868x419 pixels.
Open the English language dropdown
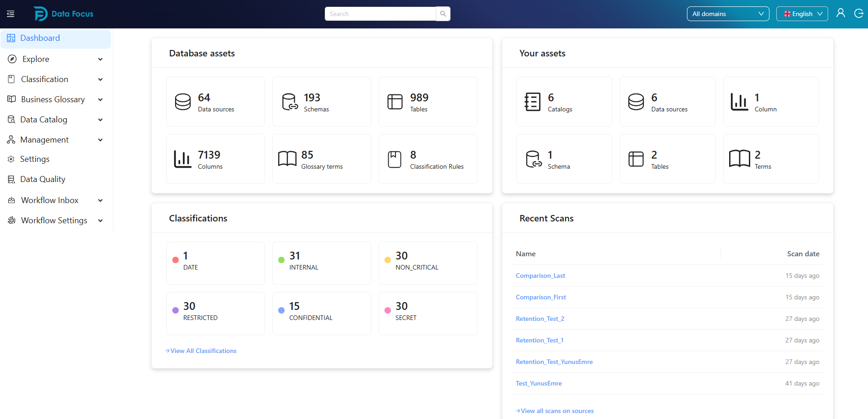(x=802, y=14)
